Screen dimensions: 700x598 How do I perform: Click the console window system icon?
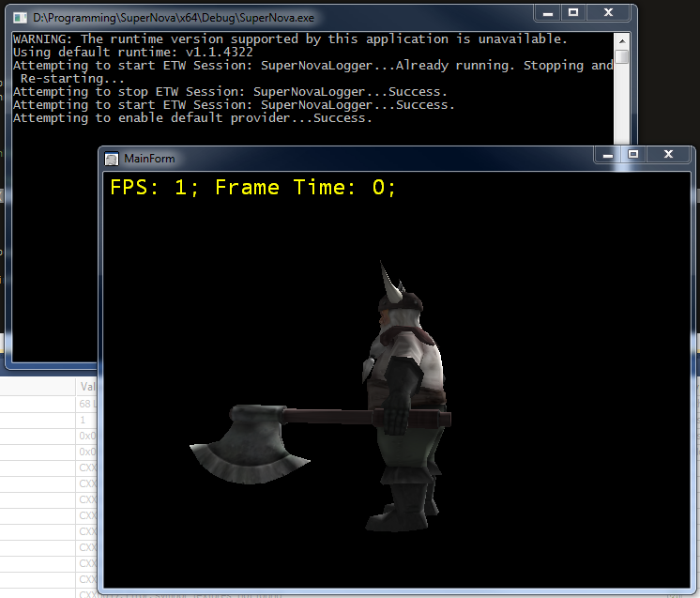coord(20,17)
